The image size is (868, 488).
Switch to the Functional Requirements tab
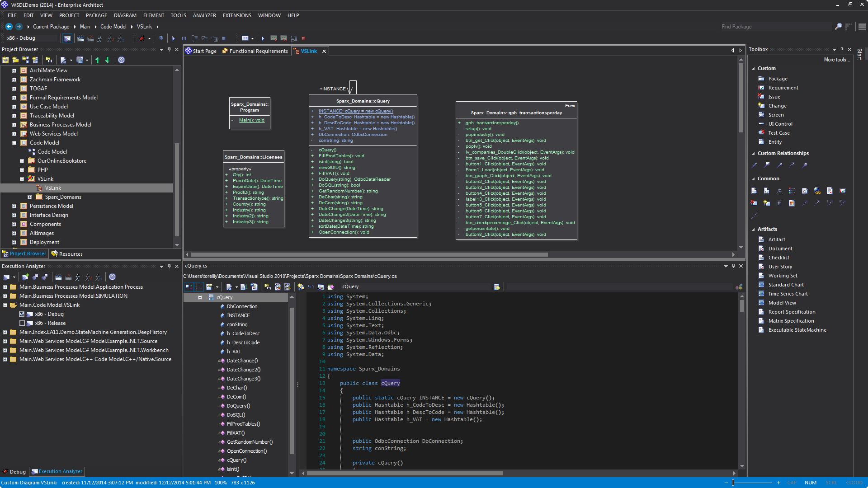[x=255, y=51]
